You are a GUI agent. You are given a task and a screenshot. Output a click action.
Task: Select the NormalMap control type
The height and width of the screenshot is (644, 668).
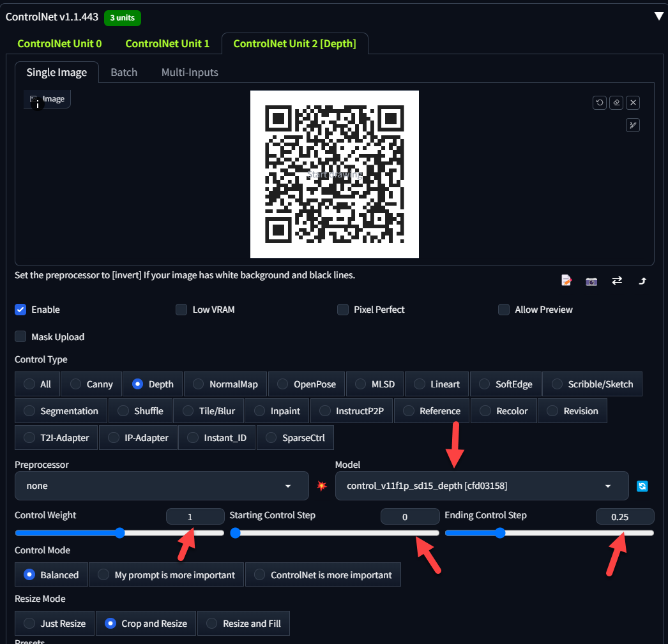[x=225, y=384]
